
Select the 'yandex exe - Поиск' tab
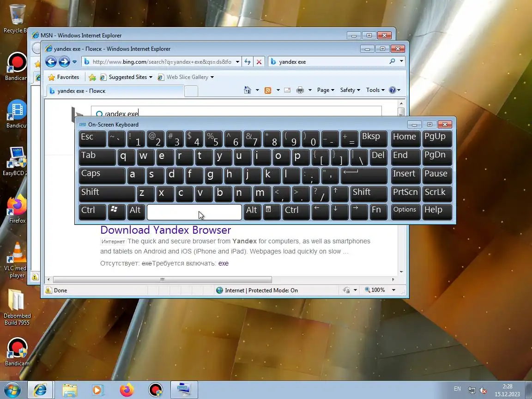point(115,91)
